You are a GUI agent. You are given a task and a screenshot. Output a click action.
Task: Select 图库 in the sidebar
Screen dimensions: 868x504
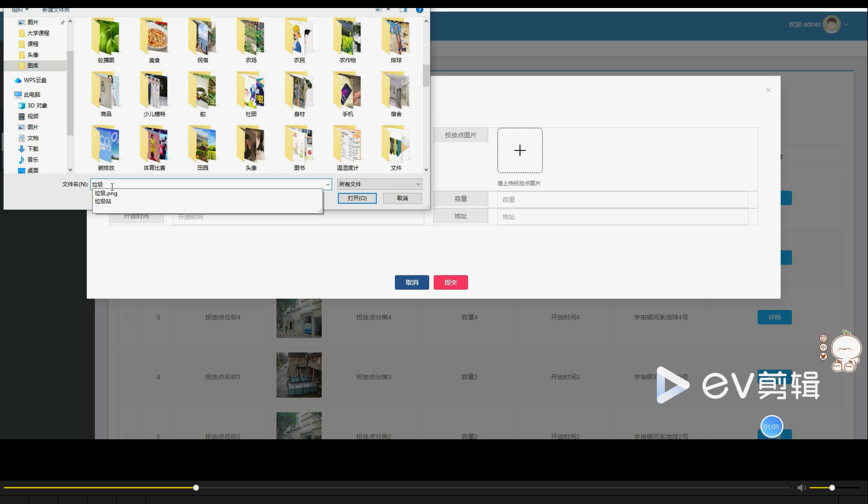click(x=33, y=66)
